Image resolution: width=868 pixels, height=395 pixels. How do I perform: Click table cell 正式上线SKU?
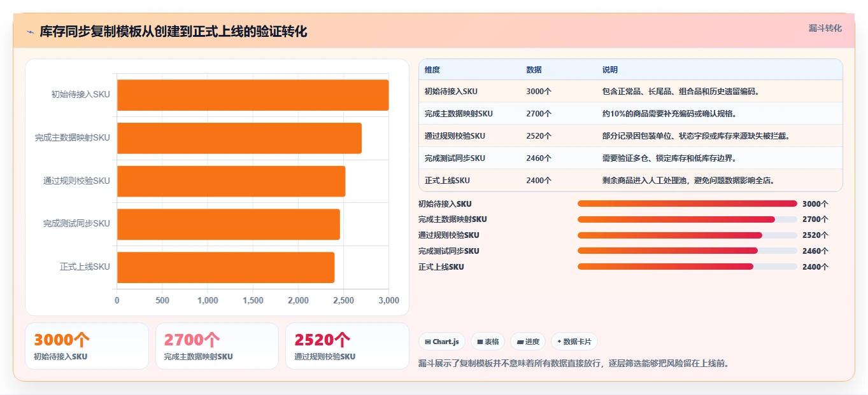pos(447,181)
